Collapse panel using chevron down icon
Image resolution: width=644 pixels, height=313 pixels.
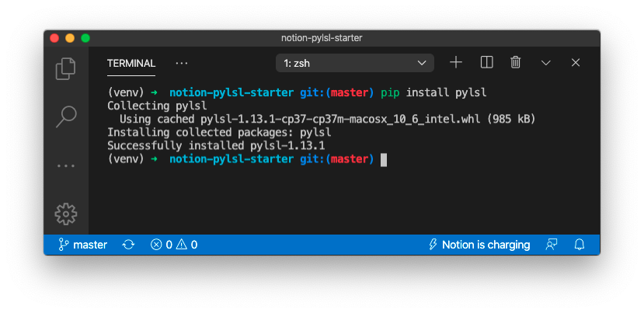click(x=546, y=63)
